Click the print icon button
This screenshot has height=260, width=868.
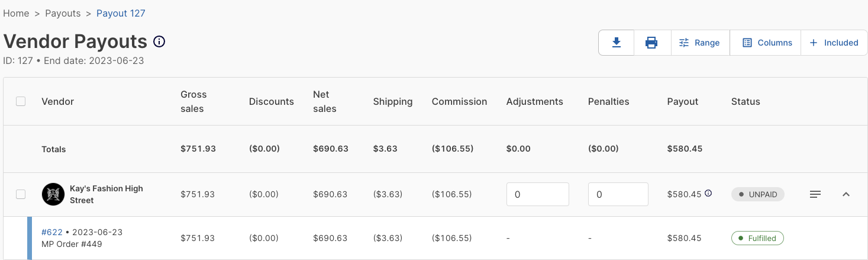[x=651, y=43]
